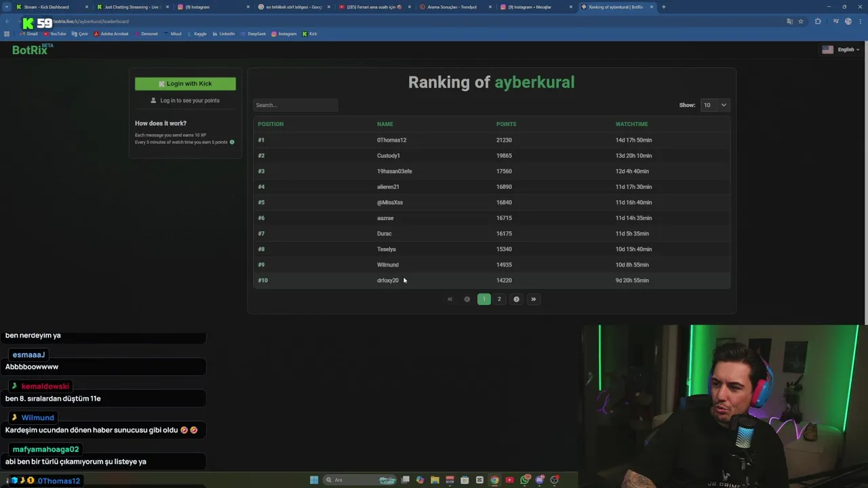Open the YouTube app on the taskbar
The image size is (868, 488).
pyautogui.click(x=509, y=480)
